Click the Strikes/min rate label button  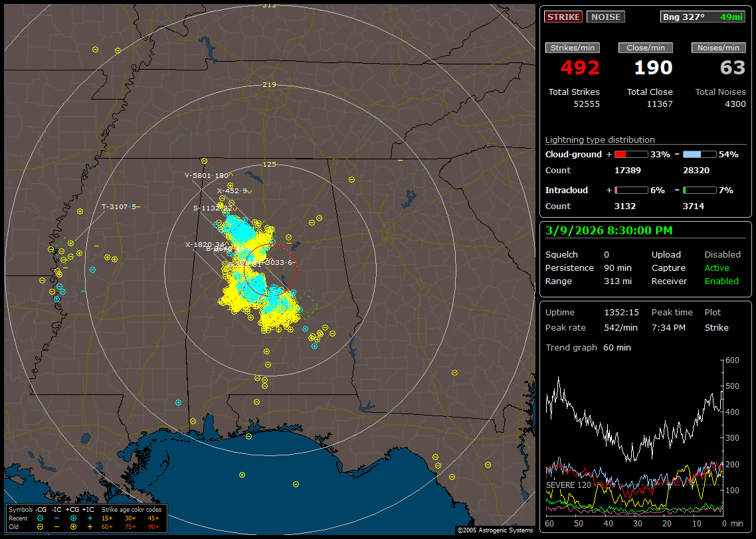[x=573, y=48]
